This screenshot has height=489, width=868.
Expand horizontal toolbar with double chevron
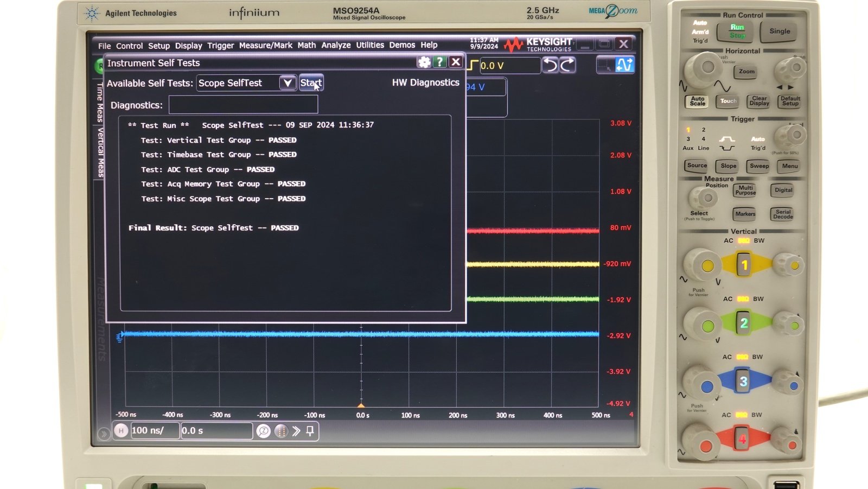[x=296, y=431]
